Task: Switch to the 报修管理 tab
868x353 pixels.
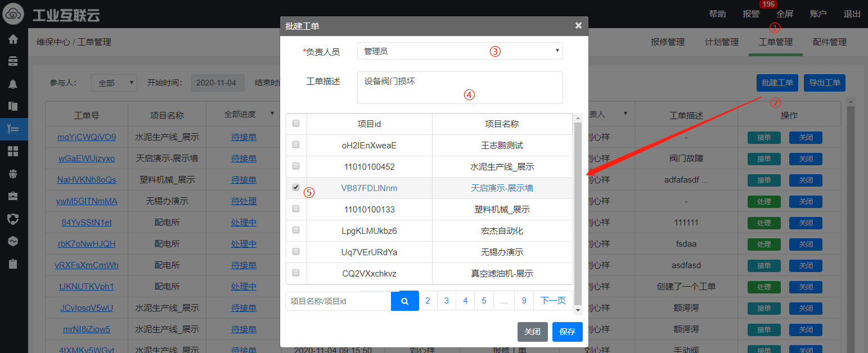Action: 668,42
